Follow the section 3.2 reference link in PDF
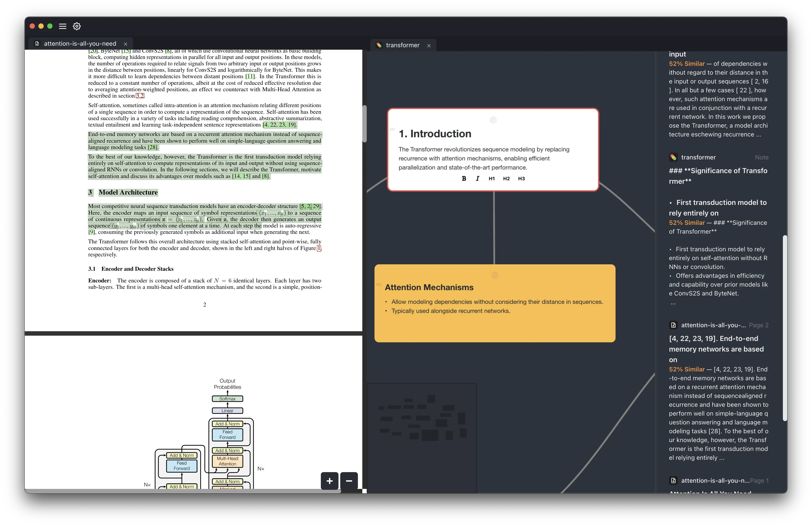 [x=140, y=96]
